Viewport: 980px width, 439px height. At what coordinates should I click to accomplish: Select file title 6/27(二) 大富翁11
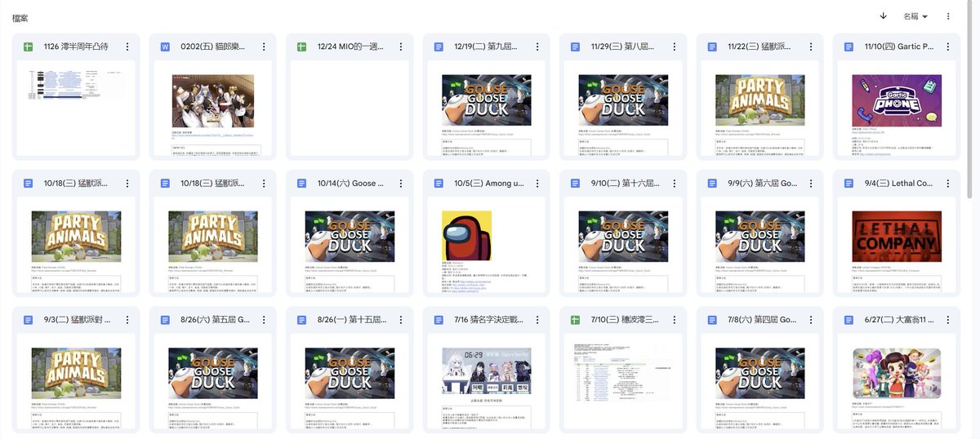click(898, 320)
